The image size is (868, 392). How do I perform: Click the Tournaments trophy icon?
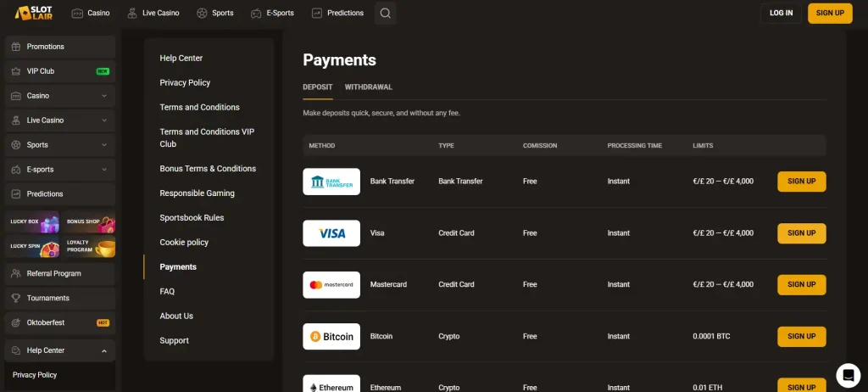click(16, 298)
